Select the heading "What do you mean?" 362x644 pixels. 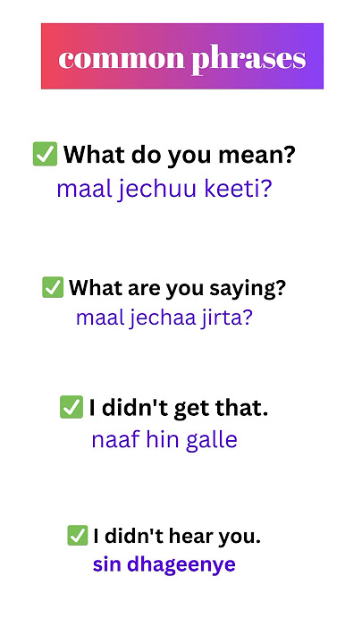(180, 156)
